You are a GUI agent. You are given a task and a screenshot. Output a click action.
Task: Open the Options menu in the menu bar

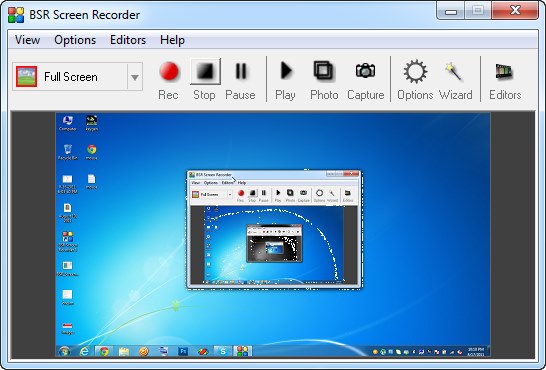(75, 40)
